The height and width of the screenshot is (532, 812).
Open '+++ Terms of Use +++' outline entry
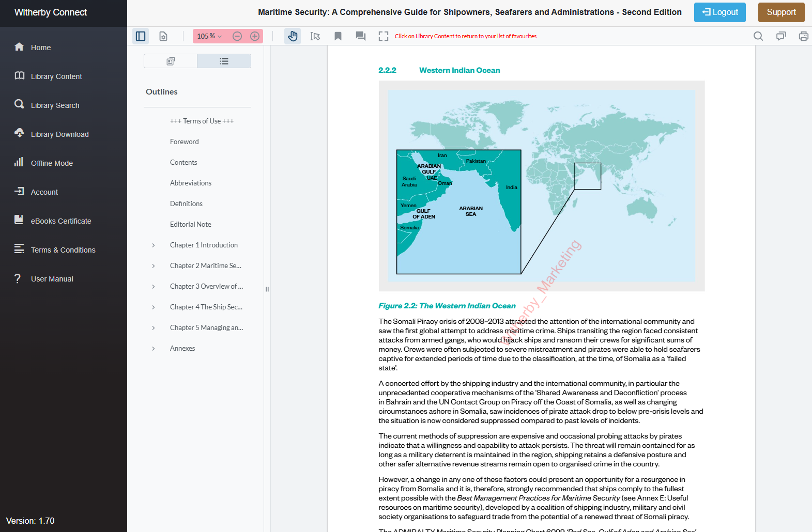click(x=202, y=121)
